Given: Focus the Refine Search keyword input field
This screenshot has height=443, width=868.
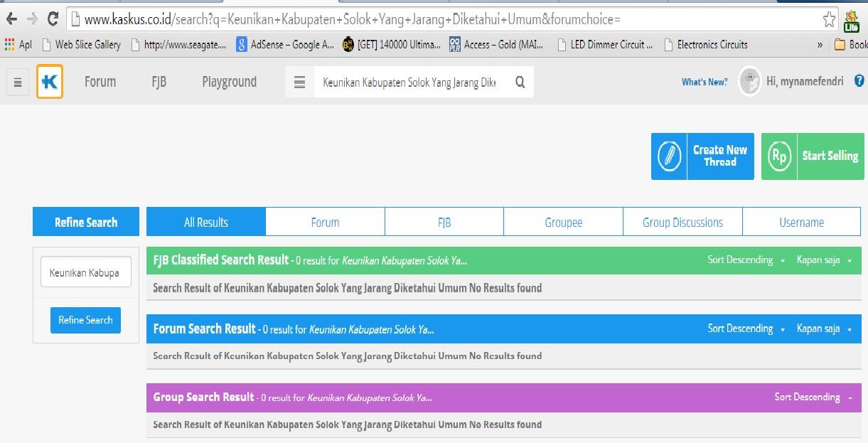Looking at the screenshot, I should [85, 272].
